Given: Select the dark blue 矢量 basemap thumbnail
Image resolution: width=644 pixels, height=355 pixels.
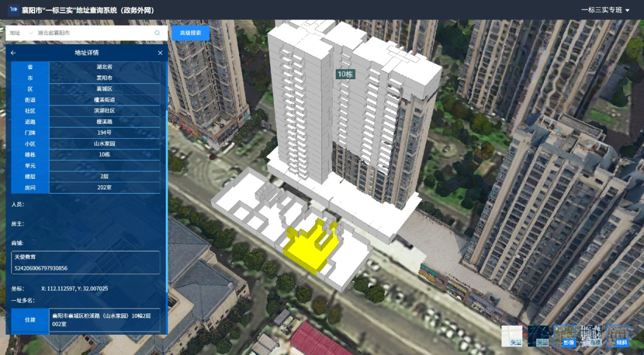Looking at the screenshot, I should tap(538, 336).
